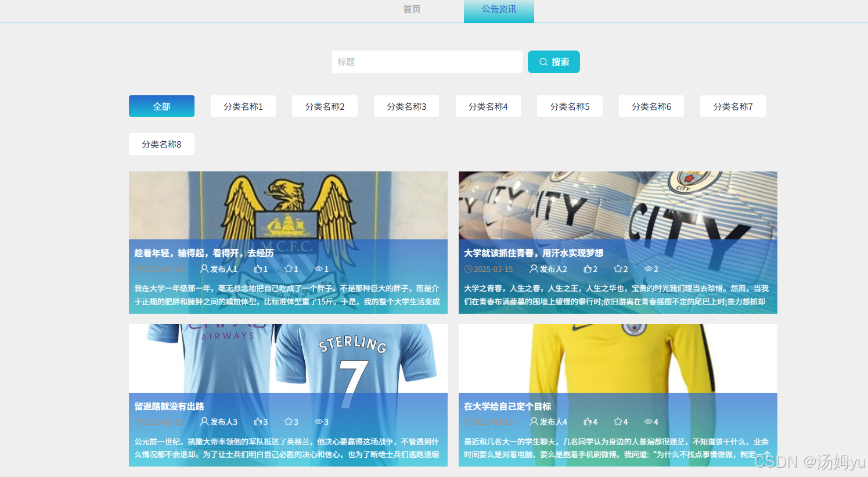Open the 首页 tab
This screenshot has height=477, width=868.
pos(412,9)
